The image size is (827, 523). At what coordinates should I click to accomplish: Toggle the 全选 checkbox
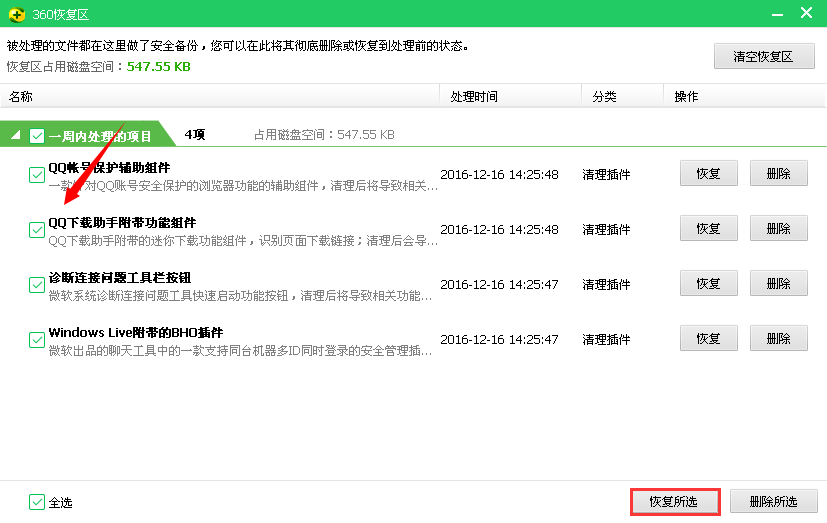(x=37, y=502)
